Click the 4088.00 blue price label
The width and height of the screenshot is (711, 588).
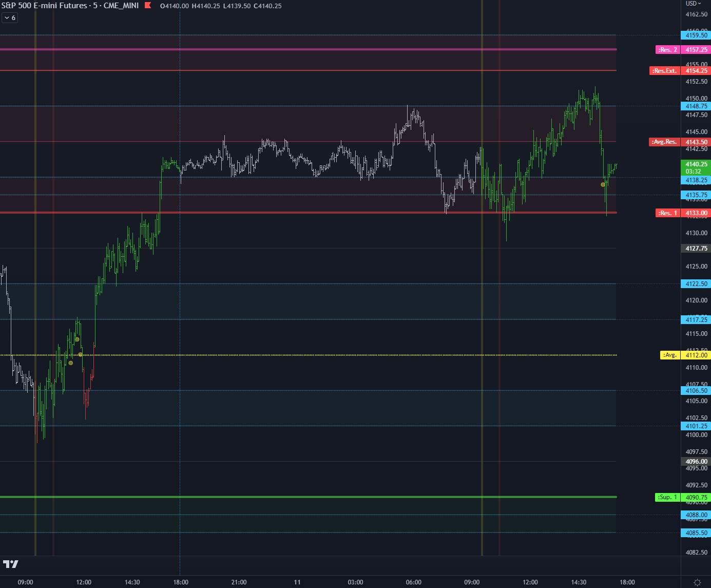696,515
